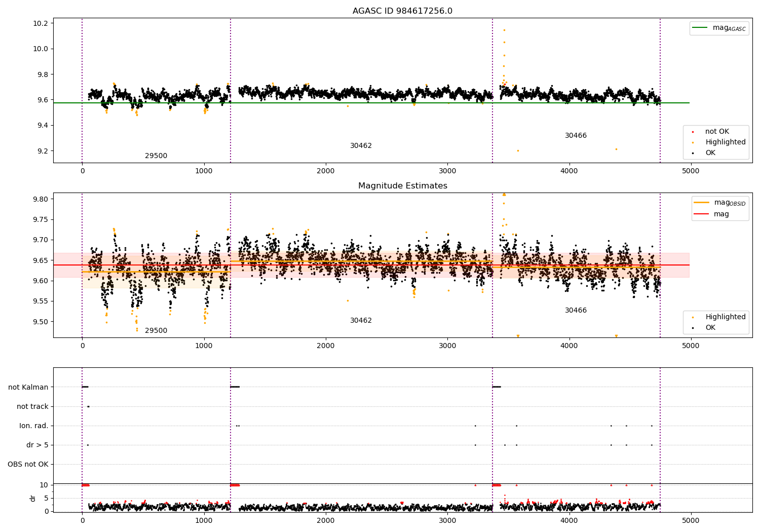Select 'Highlighted' legend entry in top plot
This screenshot has height=532, width=760.
726,142
